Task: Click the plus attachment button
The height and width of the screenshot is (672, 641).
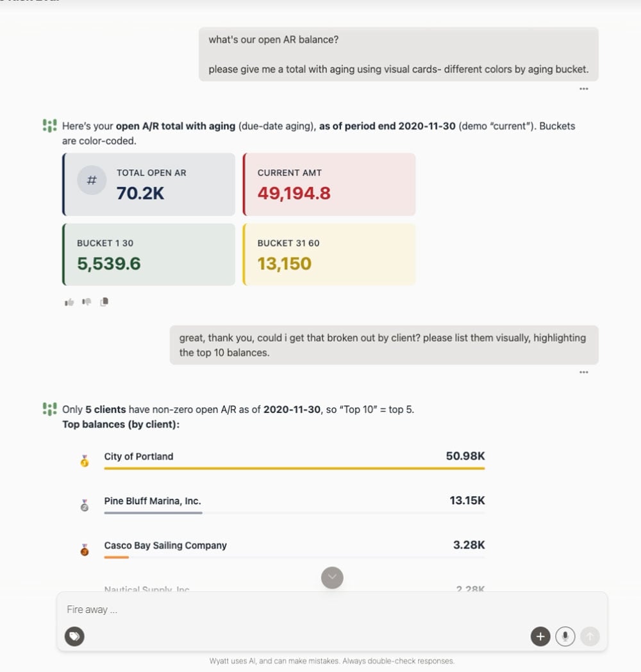Action: tap(540, 637)
